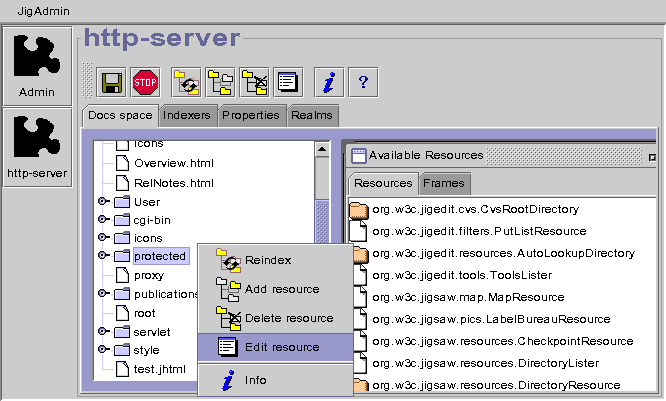Select the protected tree item
This screenshot has width=666, height=401.
point(161,256)
